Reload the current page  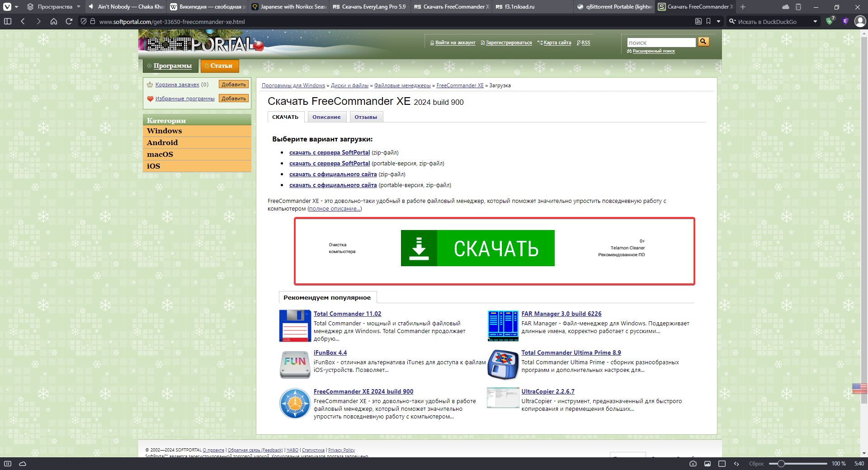69,21
